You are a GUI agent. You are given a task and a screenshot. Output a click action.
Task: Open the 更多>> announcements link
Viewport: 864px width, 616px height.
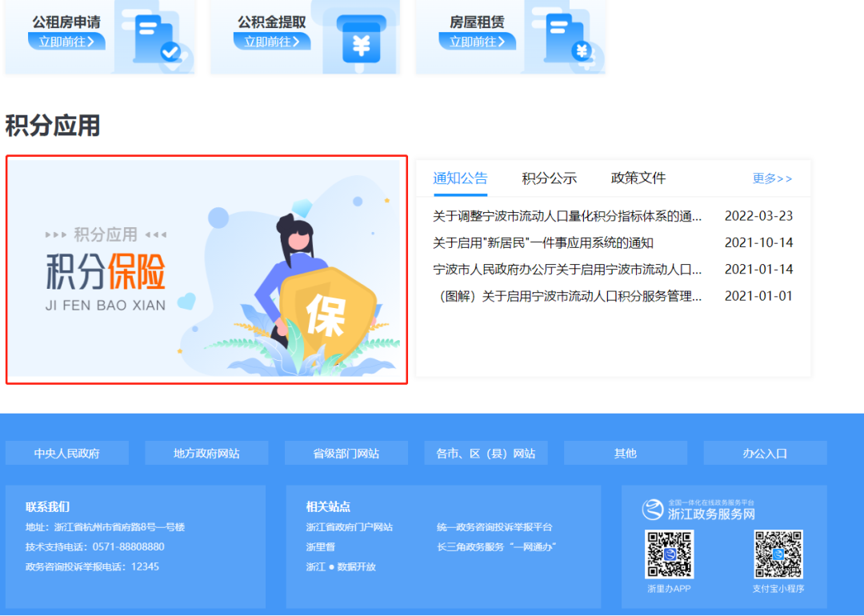tap(773, 178)
